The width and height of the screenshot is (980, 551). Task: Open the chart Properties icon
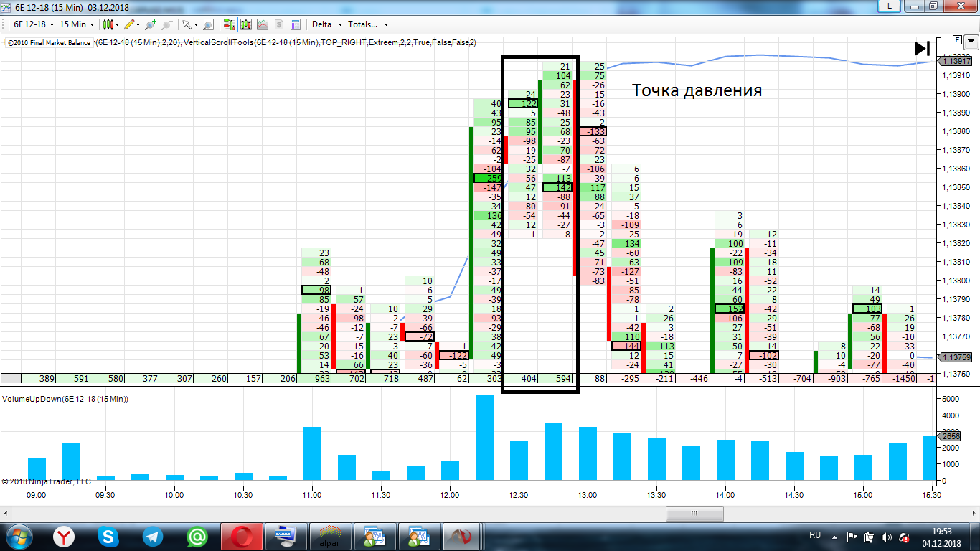tap(296, 24)
